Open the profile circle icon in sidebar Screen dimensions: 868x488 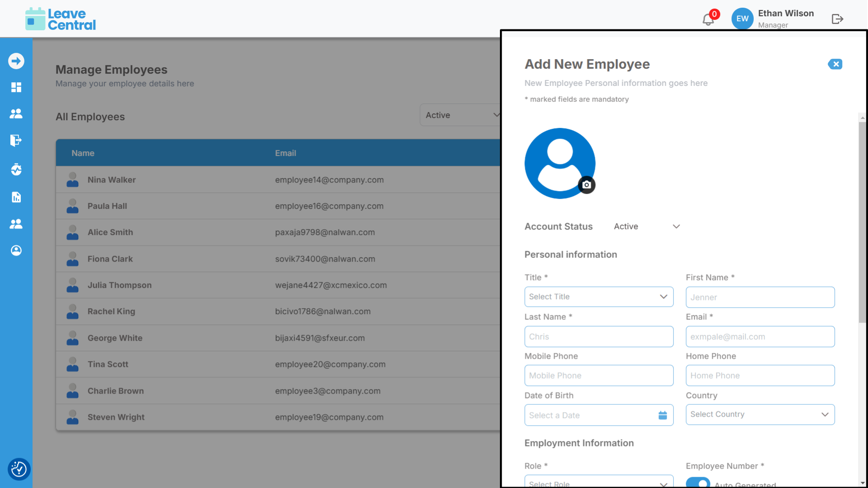pos(16,250)
